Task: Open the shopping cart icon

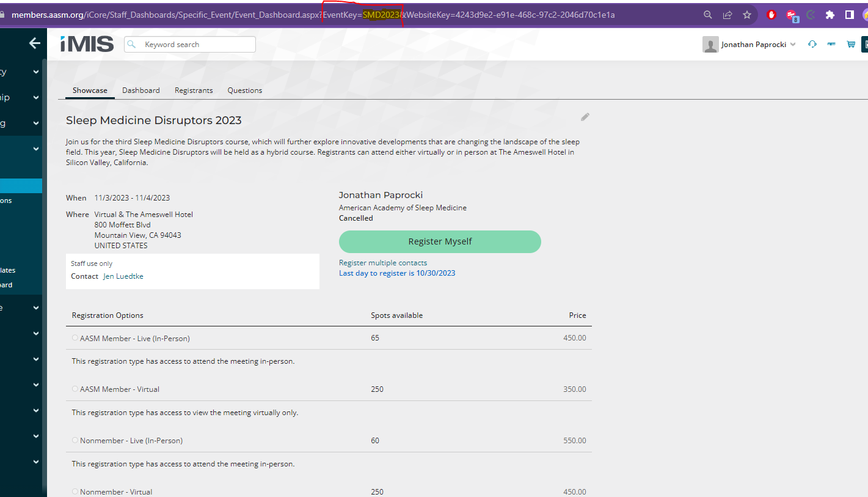Action: click(850, 44)
